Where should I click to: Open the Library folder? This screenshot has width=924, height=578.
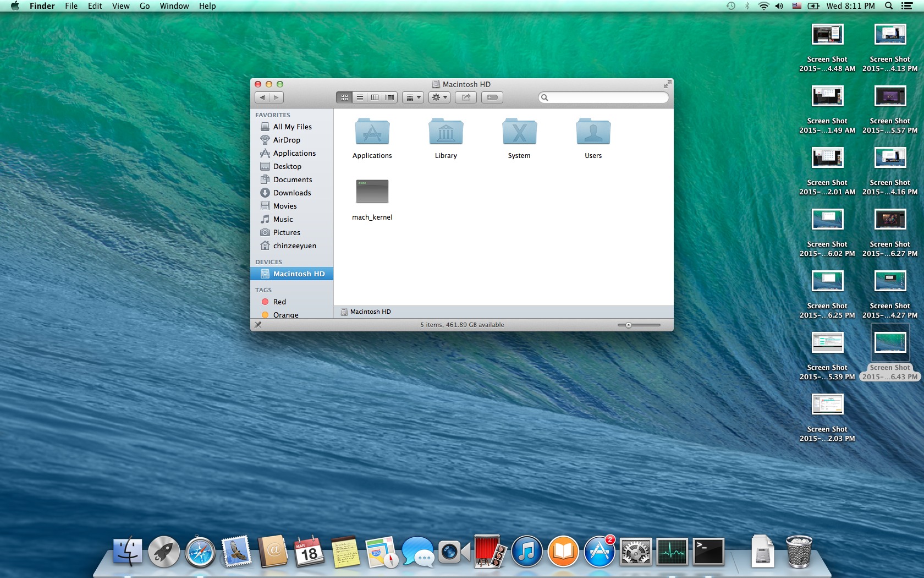point(446,133)
